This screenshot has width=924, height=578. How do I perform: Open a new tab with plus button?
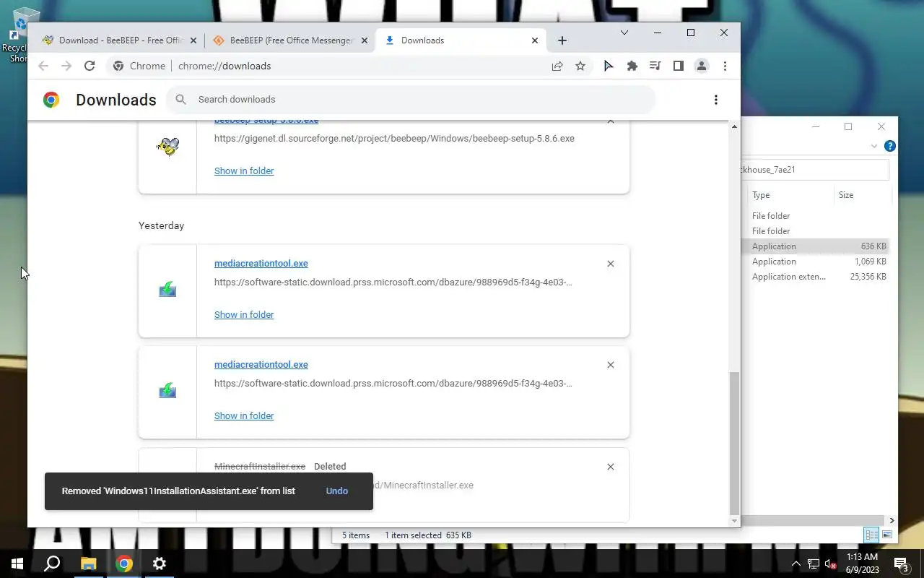pos(562,40)
